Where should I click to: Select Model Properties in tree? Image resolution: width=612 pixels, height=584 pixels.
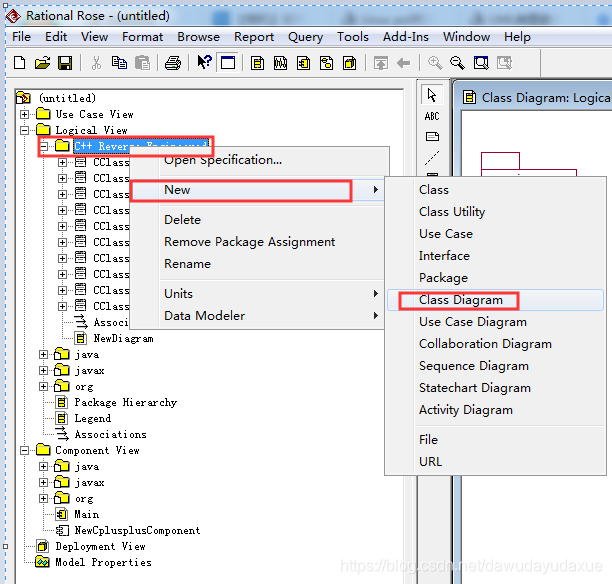point(103,563)
